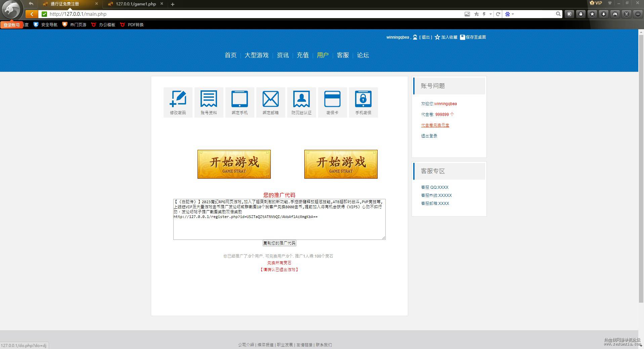Open the 密保卡 security card icon
The width and height of the screenshot is (644, 349).
coord(332,102)
